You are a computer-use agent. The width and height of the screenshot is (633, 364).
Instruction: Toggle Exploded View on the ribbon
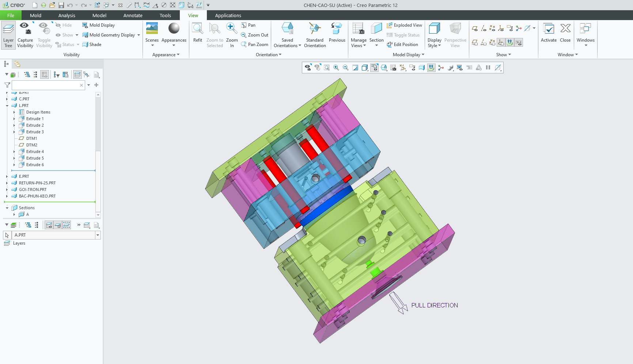click(404, 25)
